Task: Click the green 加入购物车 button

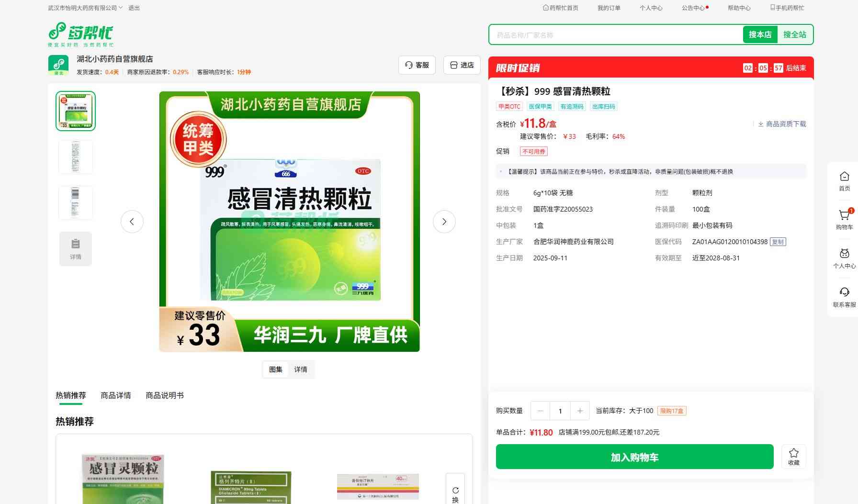Action: click(634, 457)
